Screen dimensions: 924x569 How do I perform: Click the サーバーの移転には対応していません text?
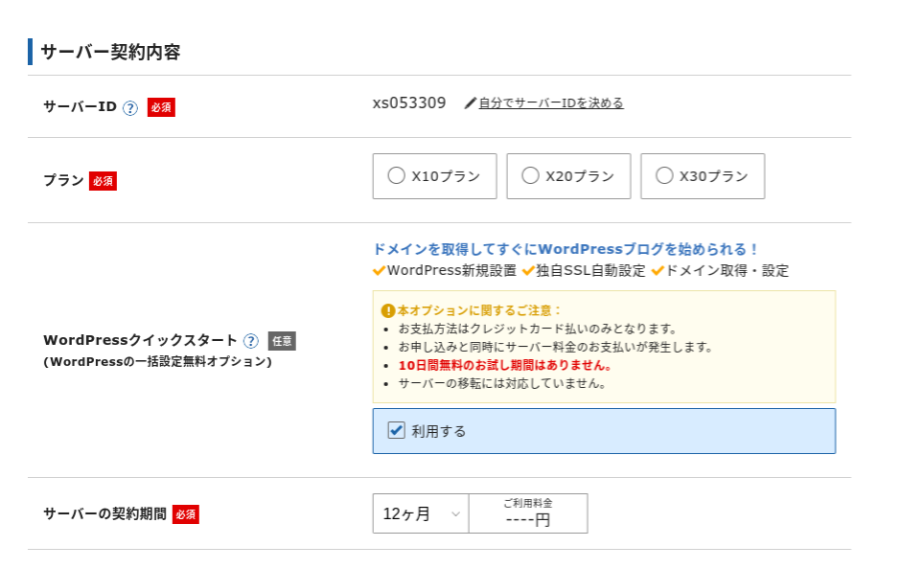502,383
